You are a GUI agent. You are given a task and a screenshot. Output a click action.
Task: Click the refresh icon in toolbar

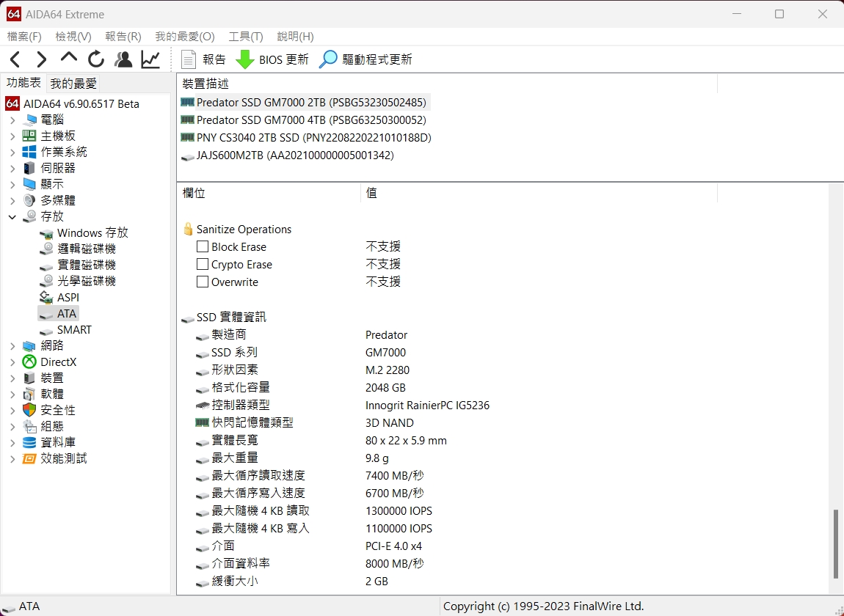(96, 59)
